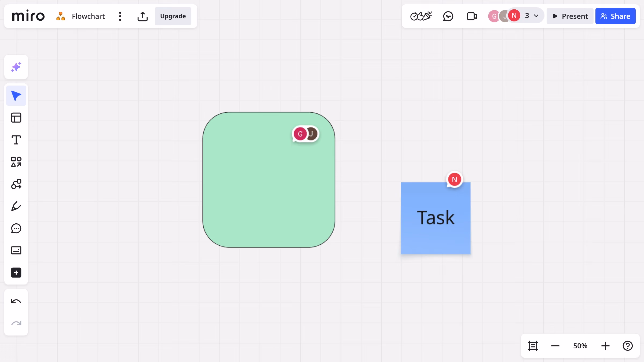Open timer and reactions tools
Image resolution: width=644 pixels, height=362 pixels.
click(421, 16)
